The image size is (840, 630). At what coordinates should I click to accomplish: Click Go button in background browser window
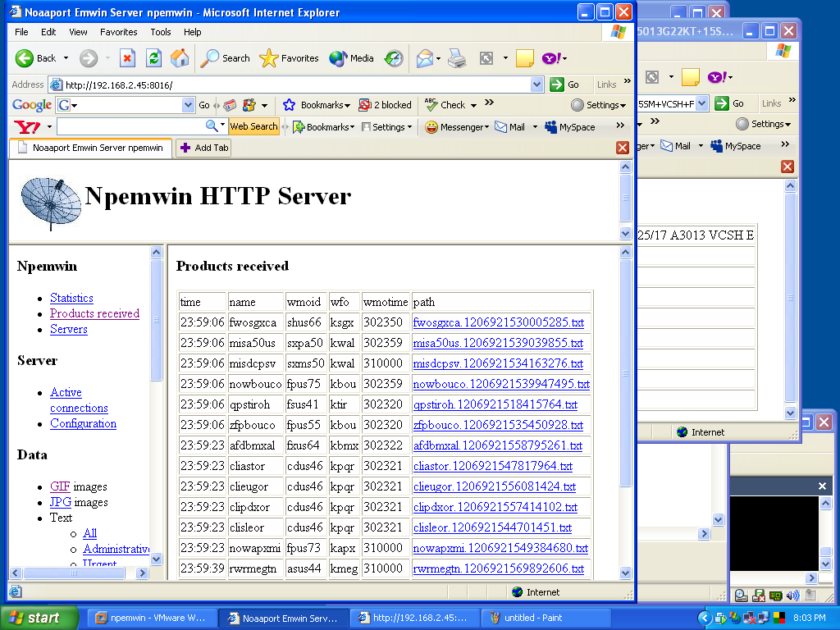coord(729,103)
